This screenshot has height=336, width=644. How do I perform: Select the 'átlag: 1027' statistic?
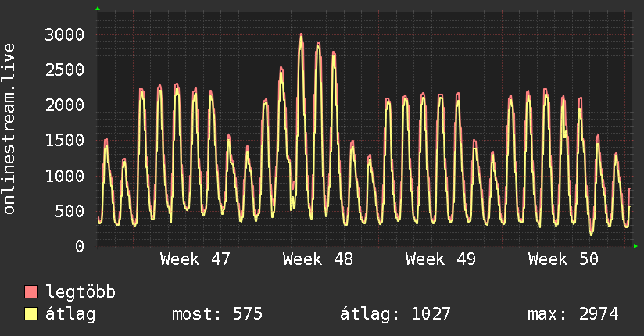(x=395, y=314)
